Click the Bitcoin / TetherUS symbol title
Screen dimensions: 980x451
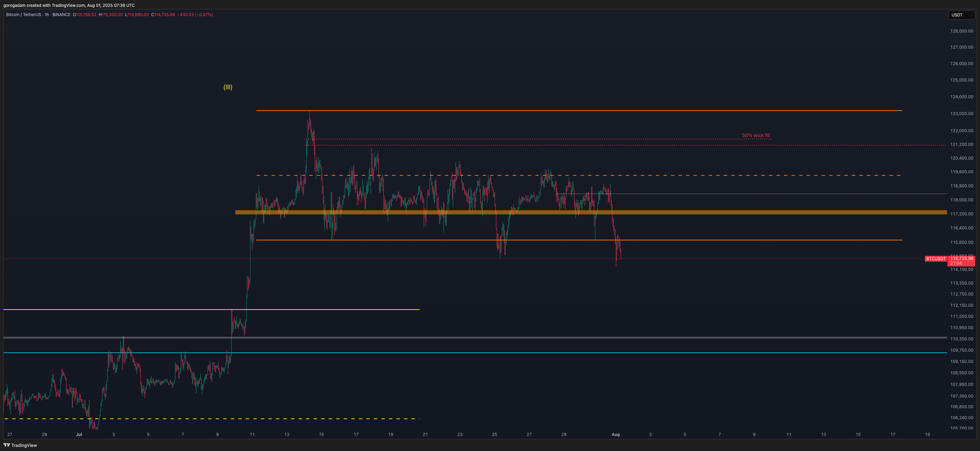pyautogui.click(x=24, y=15)
